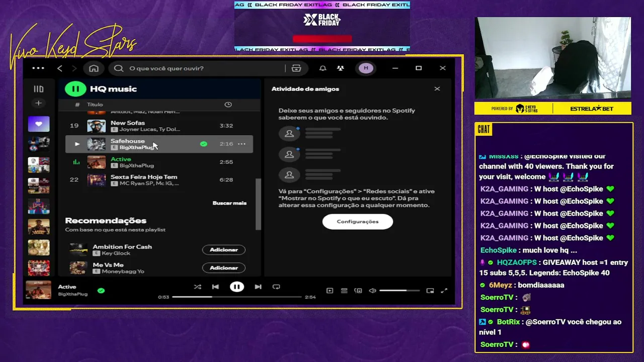Open the Ambition For Cash recommendation

122,246
